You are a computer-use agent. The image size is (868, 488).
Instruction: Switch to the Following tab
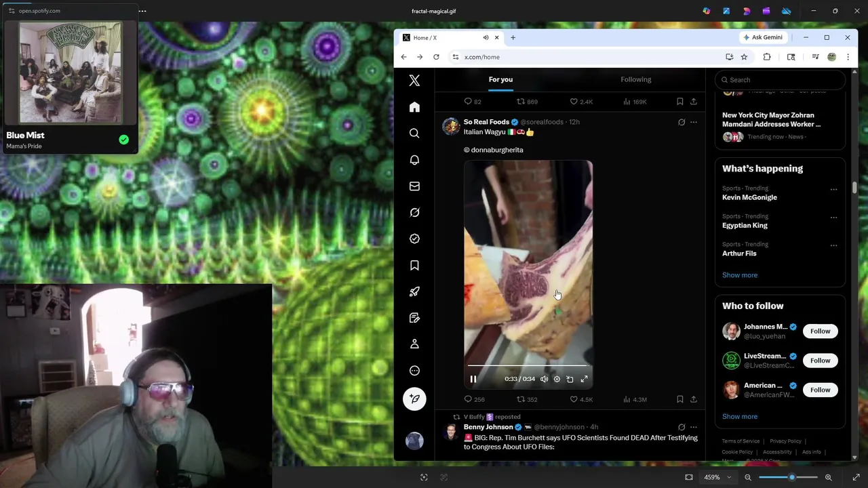(635, 79)
